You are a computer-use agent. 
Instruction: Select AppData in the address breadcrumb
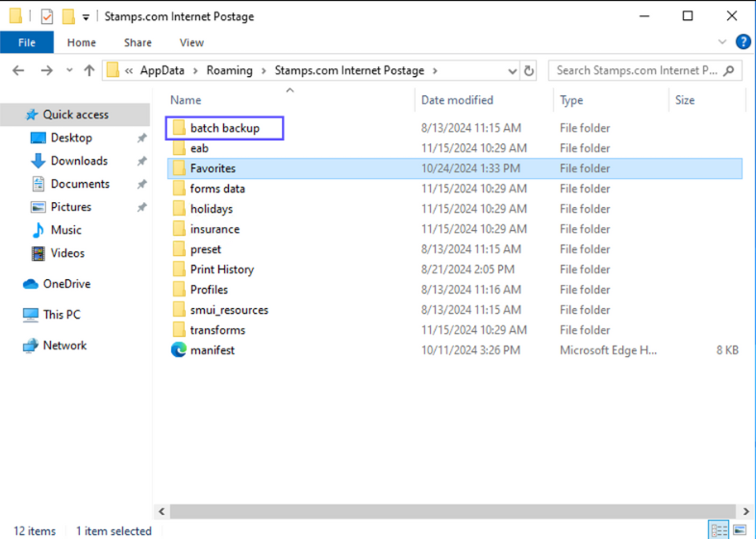click(x=162, y=70)
